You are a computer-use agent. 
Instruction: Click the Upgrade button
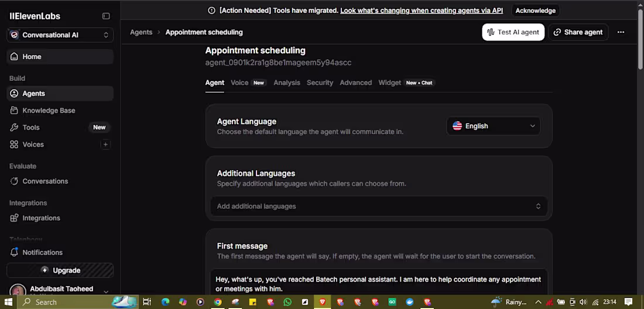pos(60,270)
